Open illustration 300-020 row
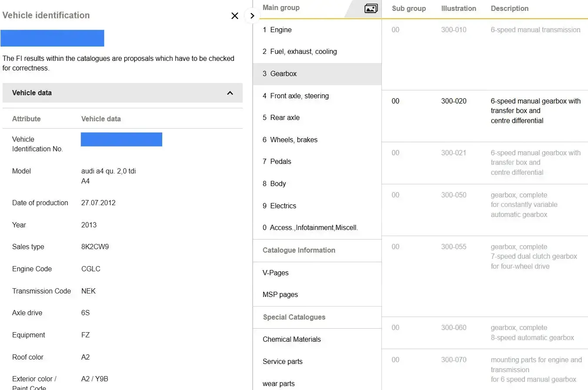Image resolution: width=588 pixels, height=390 pixels. (x=485, y=116)
